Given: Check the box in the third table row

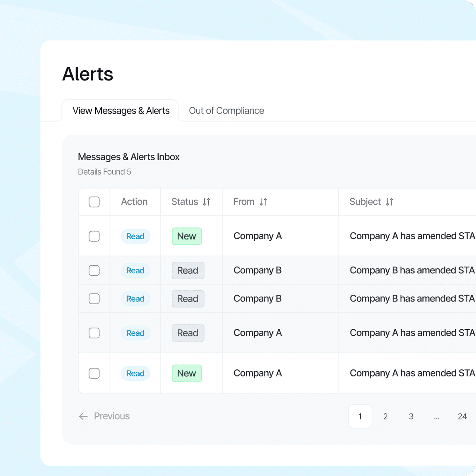Looking at the screenshot, I should [94, 299].
